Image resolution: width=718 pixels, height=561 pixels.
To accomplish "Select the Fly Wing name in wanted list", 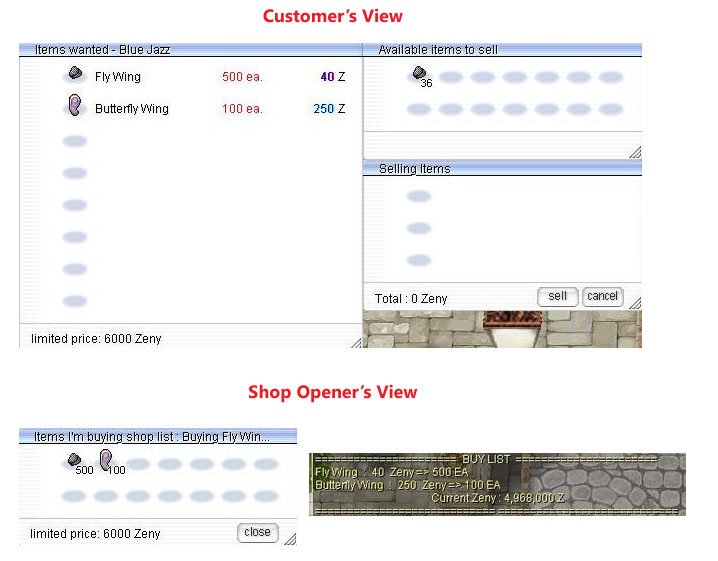I will tap(118, 77).
